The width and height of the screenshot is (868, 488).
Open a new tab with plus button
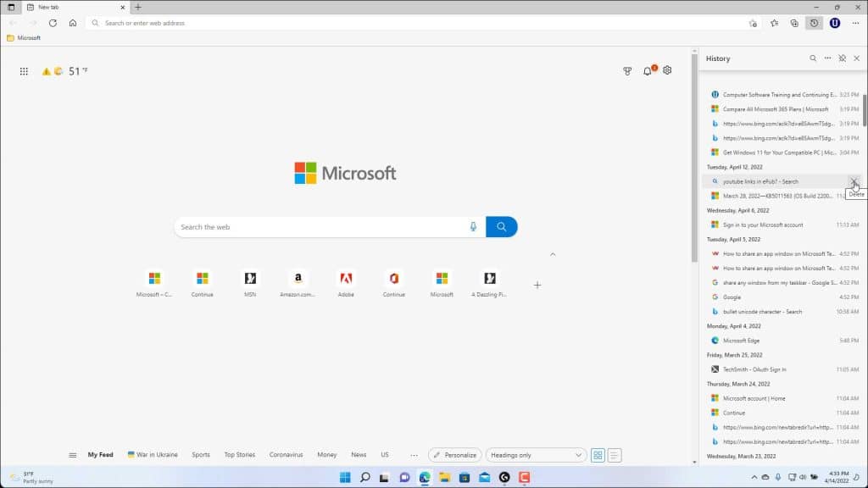pyautogui.click(x=138, y=7)
